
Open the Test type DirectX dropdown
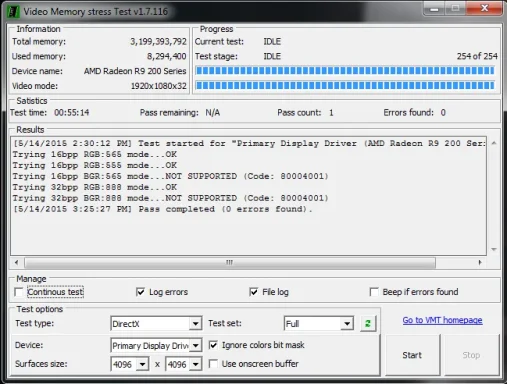click(x=195, y=324)
